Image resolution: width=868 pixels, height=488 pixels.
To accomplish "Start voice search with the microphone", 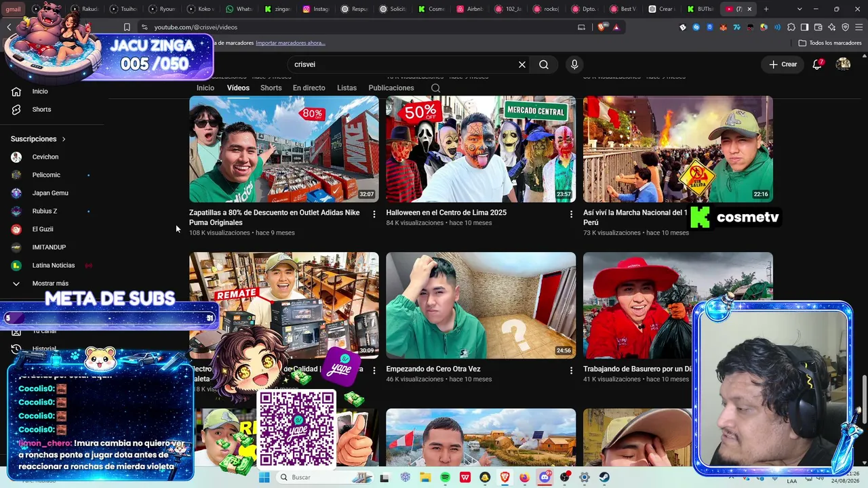I will (x=574, y=64).
